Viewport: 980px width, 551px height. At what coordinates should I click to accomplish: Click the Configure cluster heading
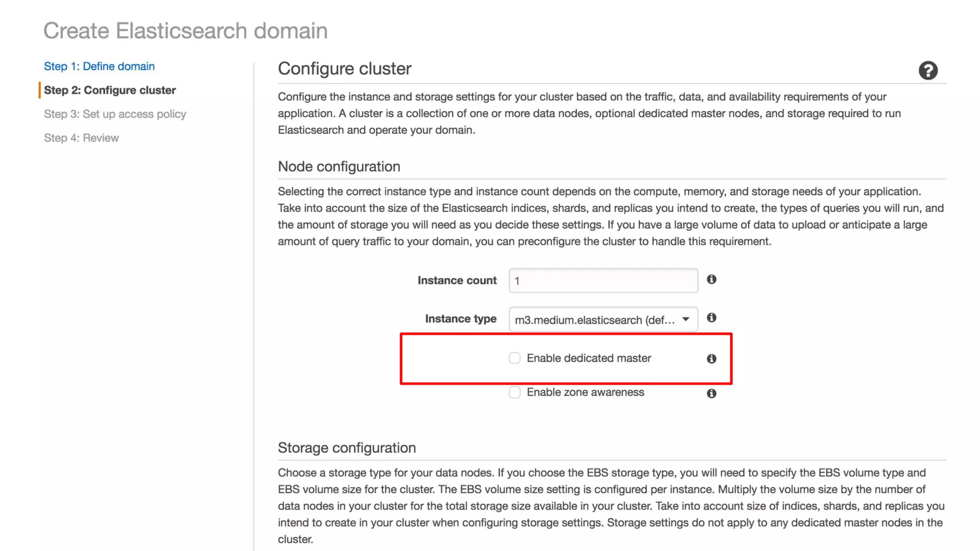345,69
